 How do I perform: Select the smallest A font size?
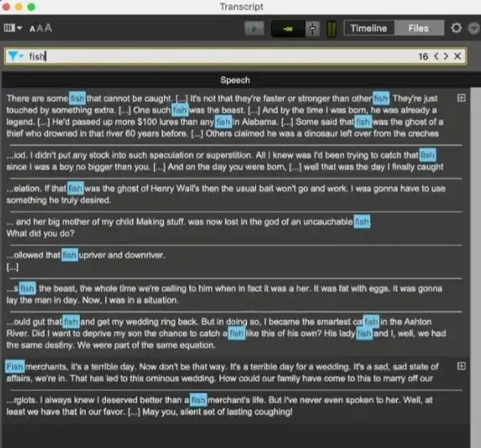[x=33, y=29]
